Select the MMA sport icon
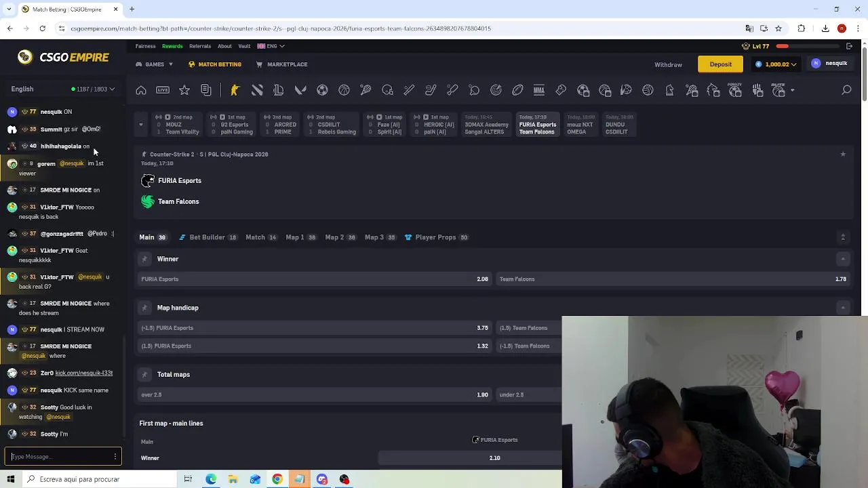The height and width of the screenshot is (488, 868). 539,90
